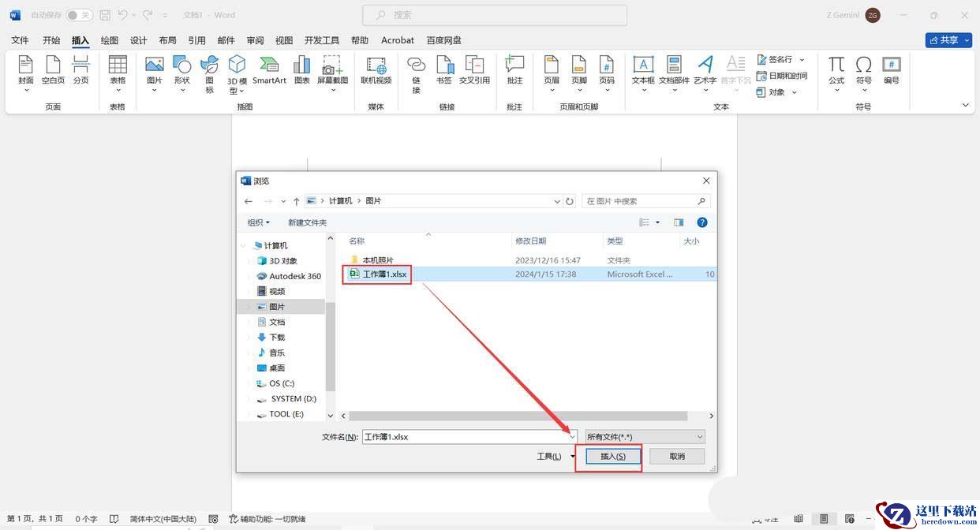The height and width of the screenshot is (530, 980).
Task: Collapse the ribbon with chevron arrow
Action: pos(966,105)
